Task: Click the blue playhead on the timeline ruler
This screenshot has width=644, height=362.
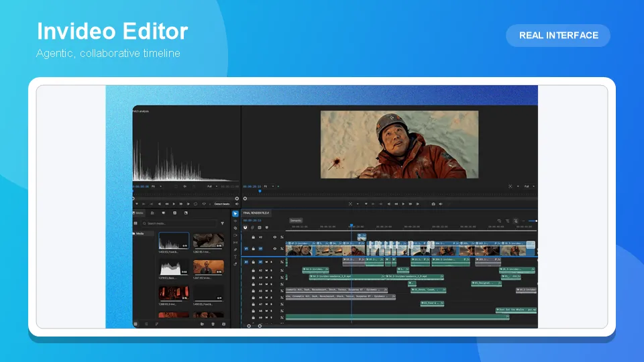Action: (351, 225)
